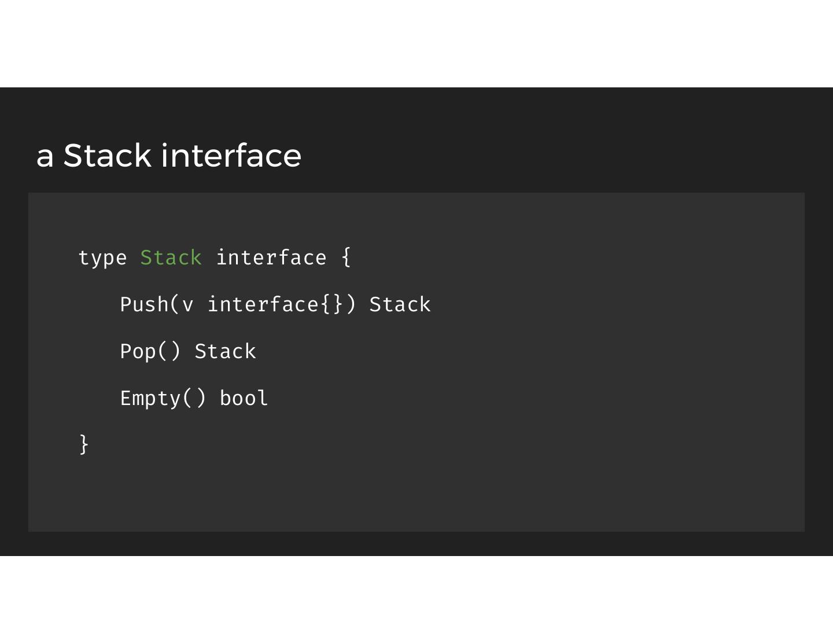The width and height of the screenshot is (833, 644).
Task: Click 'Stack' return type on Push line
Action: tap(400, 304)
